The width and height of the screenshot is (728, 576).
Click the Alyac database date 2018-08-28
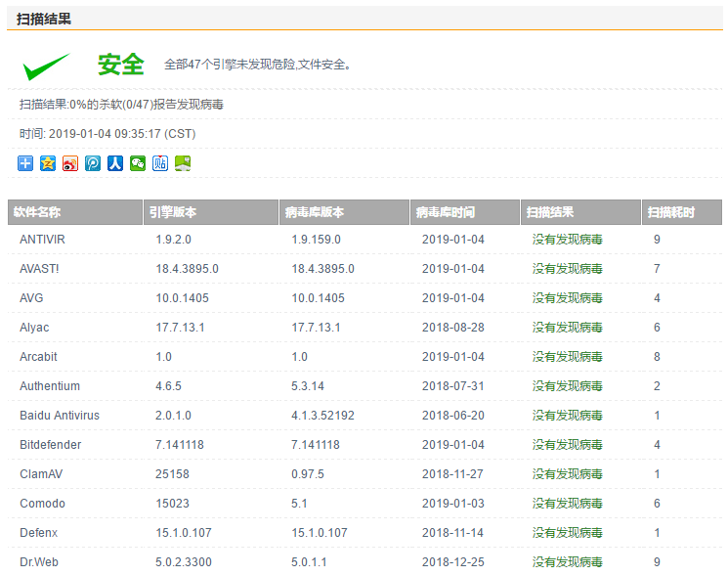click(x=452, y=328)
